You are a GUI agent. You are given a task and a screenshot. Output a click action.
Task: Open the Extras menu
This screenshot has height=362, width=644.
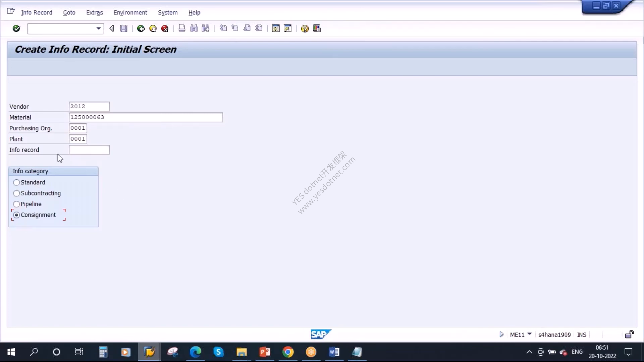pyautogui.click(x=95, y=12)
